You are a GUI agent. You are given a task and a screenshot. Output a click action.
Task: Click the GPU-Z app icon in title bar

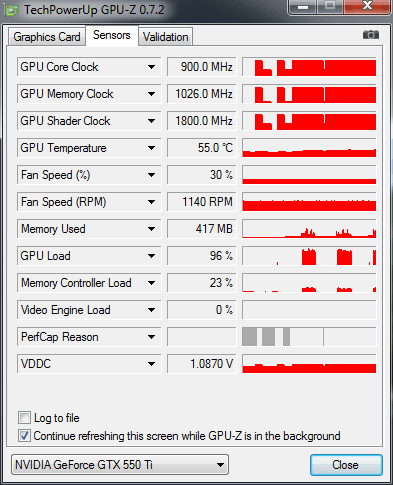pyautogui.click(x=12, y=11)
